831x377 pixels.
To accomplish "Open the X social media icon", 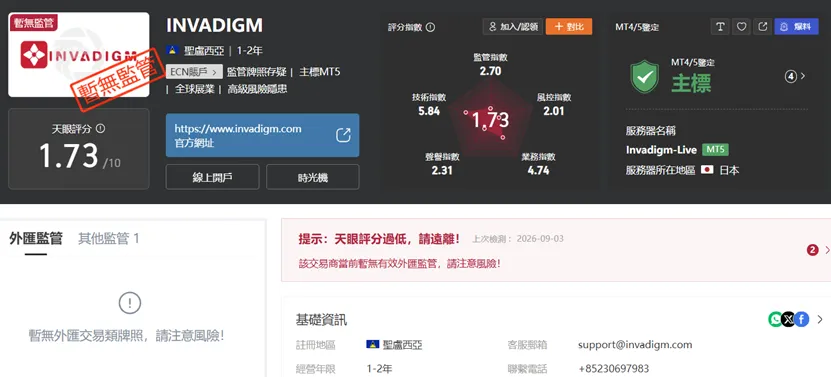I will click(789, 319).
